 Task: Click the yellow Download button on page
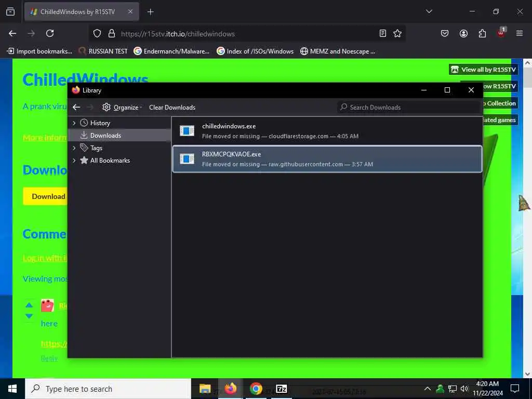tap(46, 196)
